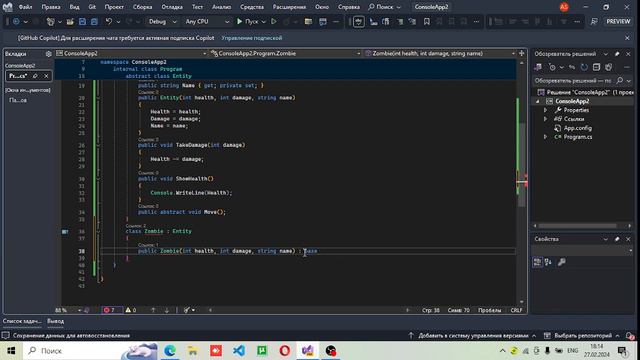Click the open file folder icon in toolbar
Viewport: 640px width, 360px height.
click(70, 22)
